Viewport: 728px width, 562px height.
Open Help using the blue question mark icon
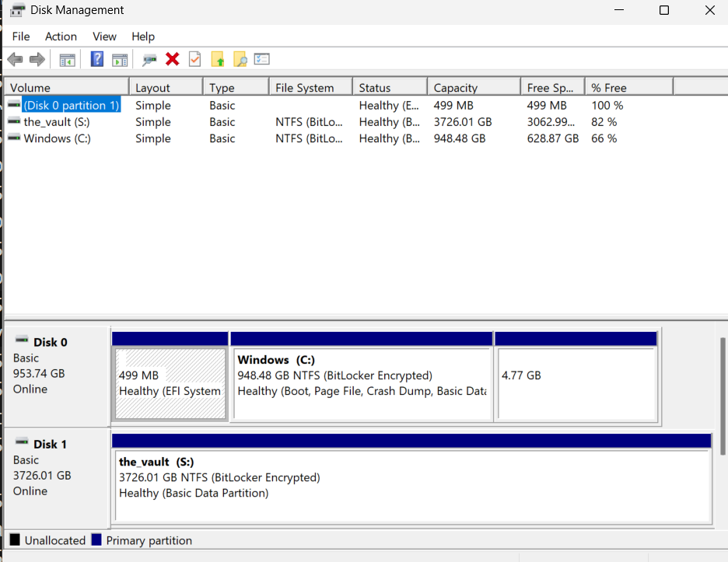pos(97,59)
